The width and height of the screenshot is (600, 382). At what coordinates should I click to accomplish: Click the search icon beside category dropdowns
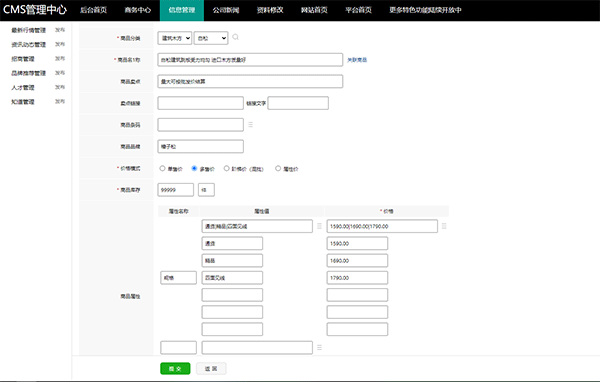coord(235,37)
